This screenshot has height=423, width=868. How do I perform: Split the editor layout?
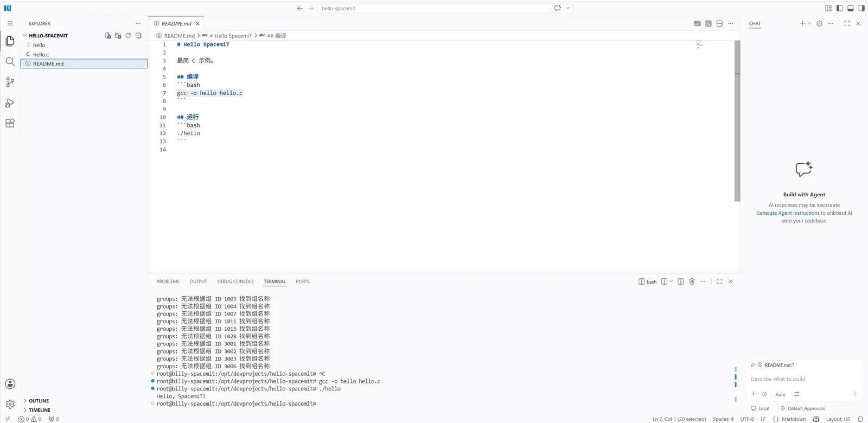coord(719,23)
